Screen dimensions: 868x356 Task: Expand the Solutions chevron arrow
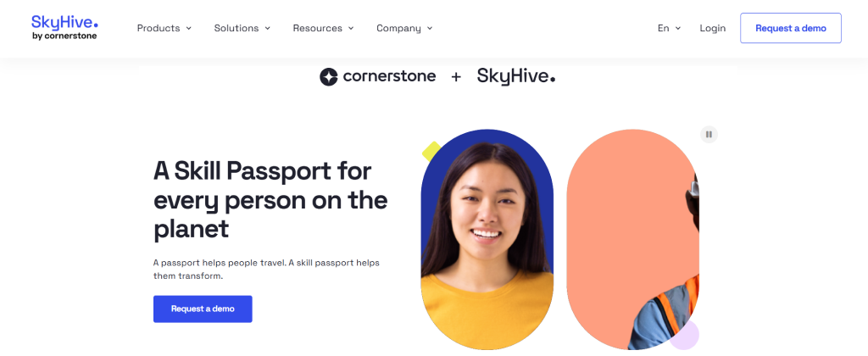coord(267,28)
